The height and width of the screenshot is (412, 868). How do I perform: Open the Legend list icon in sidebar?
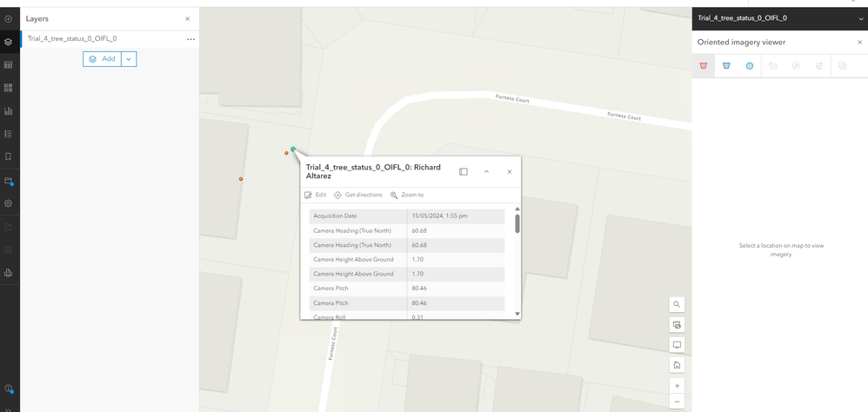click(x=9, y=134)
